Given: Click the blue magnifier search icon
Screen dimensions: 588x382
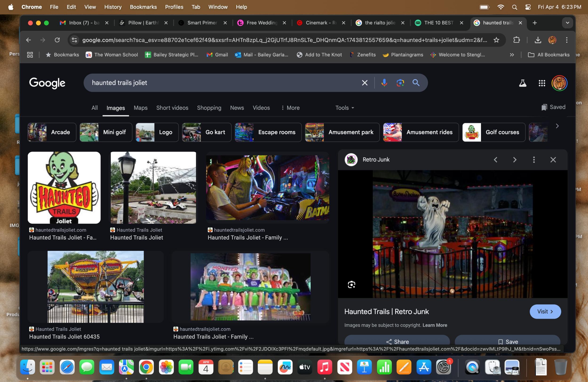Looking at the screenshot, I should (x=416, y=83).
